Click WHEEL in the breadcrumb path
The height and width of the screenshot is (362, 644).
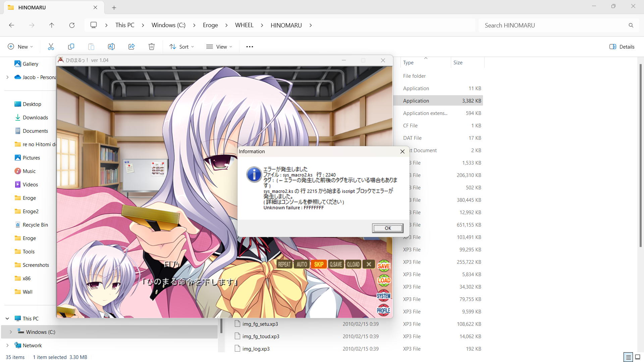[x=244, y=25]
